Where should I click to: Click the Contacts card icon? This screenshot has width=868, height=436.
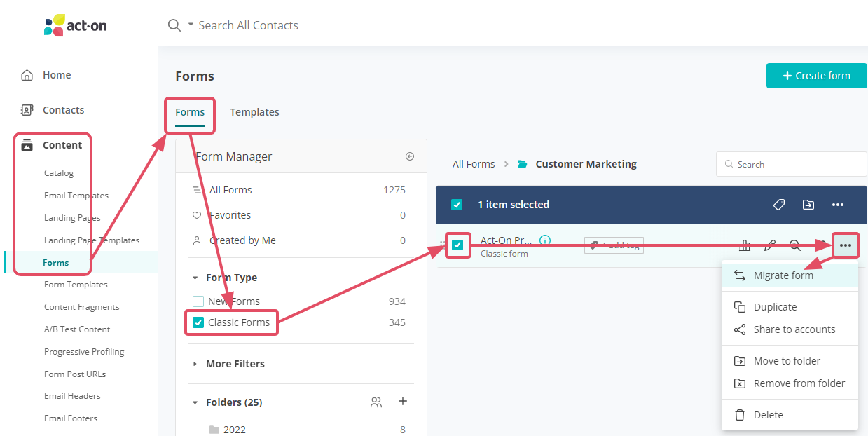pos(27,110)
